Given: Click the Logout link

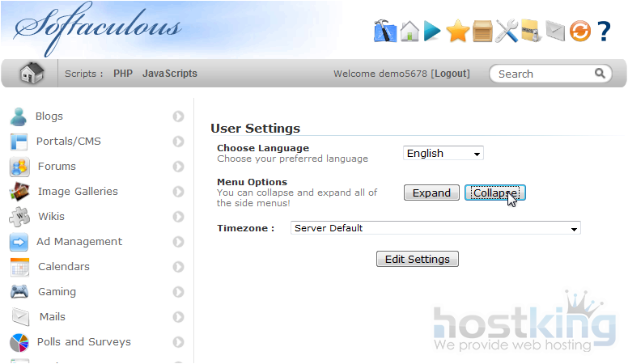Looking at the screenshot, I should (451, 74).
